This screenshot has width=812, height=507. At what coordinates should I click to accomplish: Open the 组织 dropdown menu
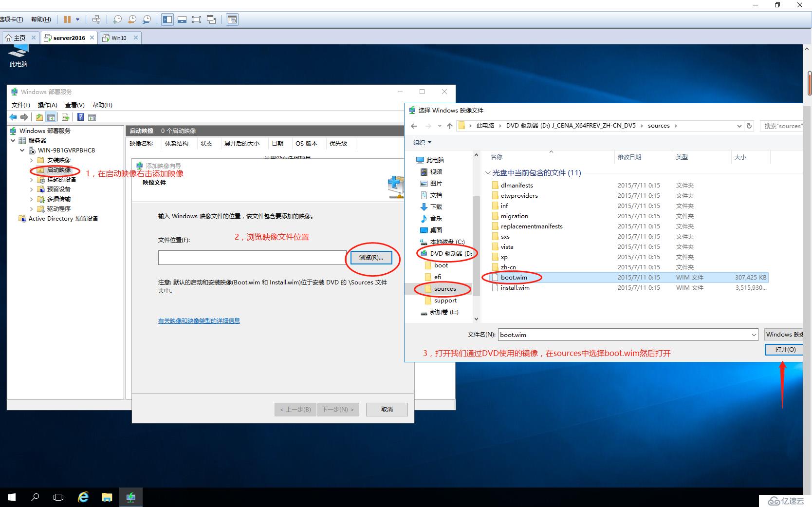click(422, 142)
